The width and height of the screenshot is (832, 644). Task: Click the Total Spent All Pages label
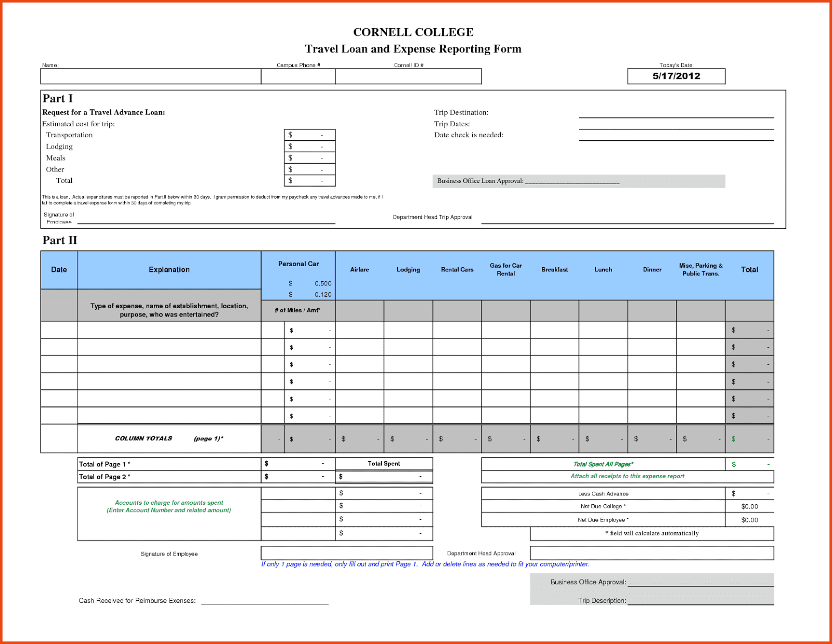click(x=603, y=464)
